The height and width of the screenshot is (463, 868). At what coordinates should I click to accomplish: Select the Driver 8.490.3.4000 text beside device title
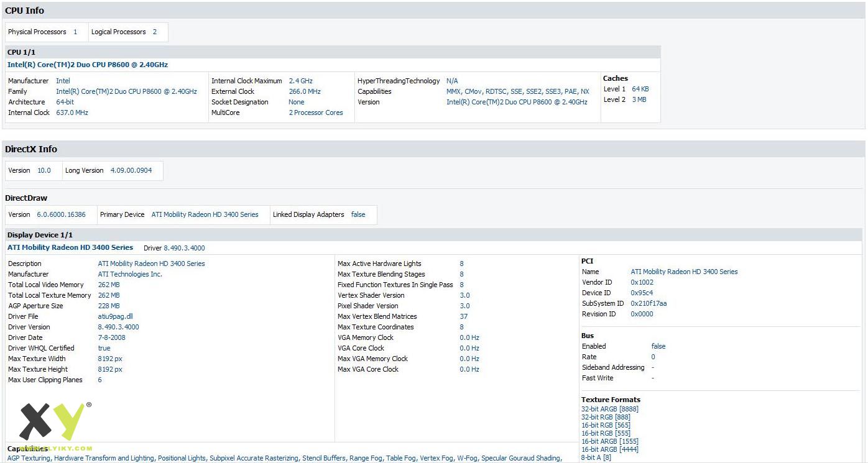(x=174, y=248)
